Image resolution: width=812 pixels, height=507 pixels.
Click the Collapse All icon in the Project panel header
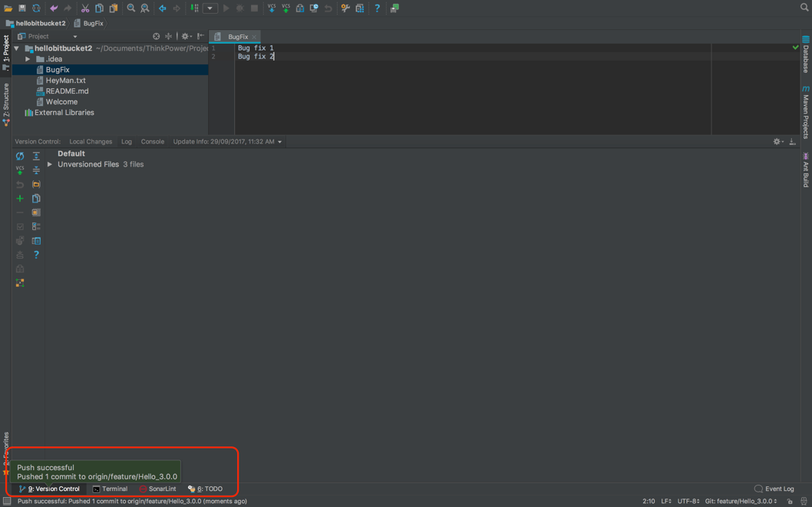[168, 36]
